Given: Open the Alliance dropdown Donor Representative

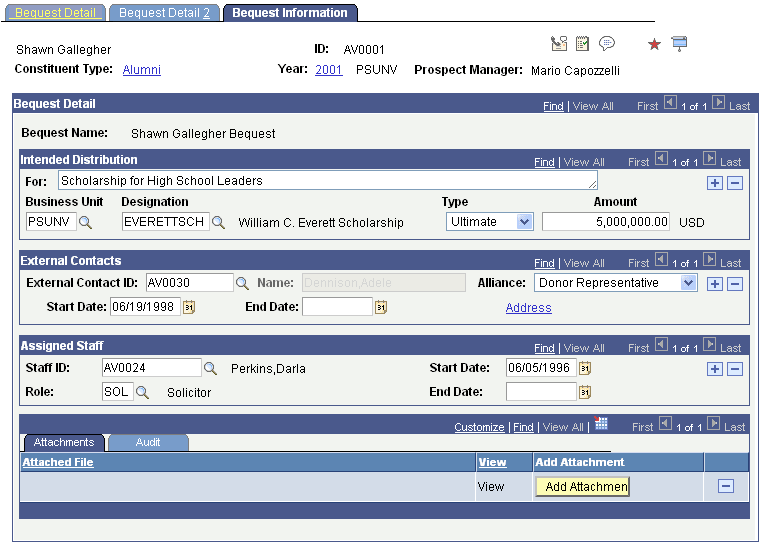Looking at the screenshot, I should click(616, 283).
